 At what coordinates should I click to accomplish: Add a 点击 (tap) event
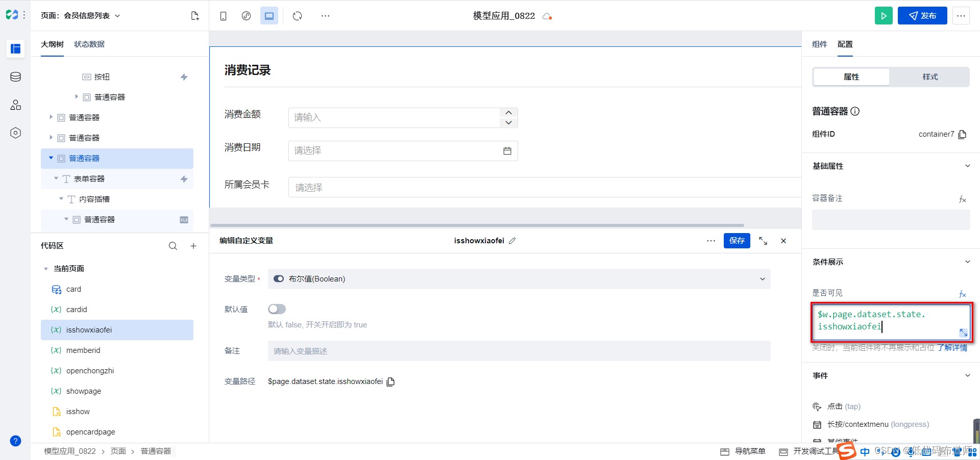pyautogui.click(x=844, y=406)
